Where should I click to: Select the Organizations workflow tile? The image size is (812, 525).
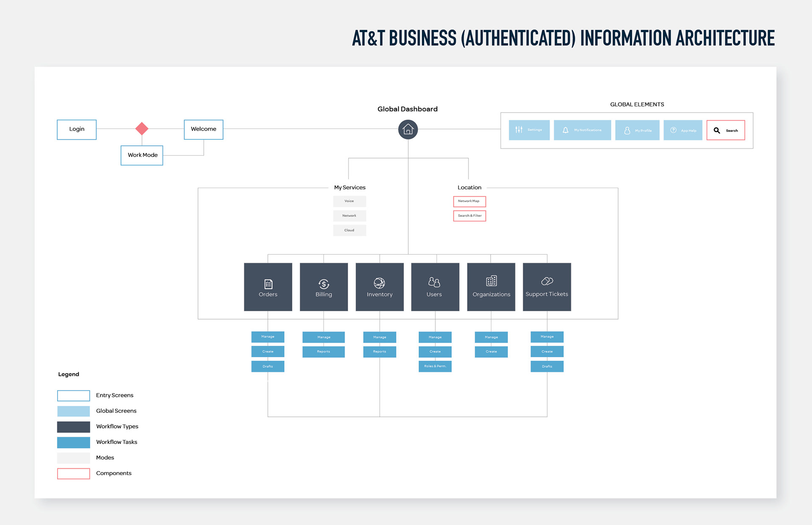pos(491,287)
